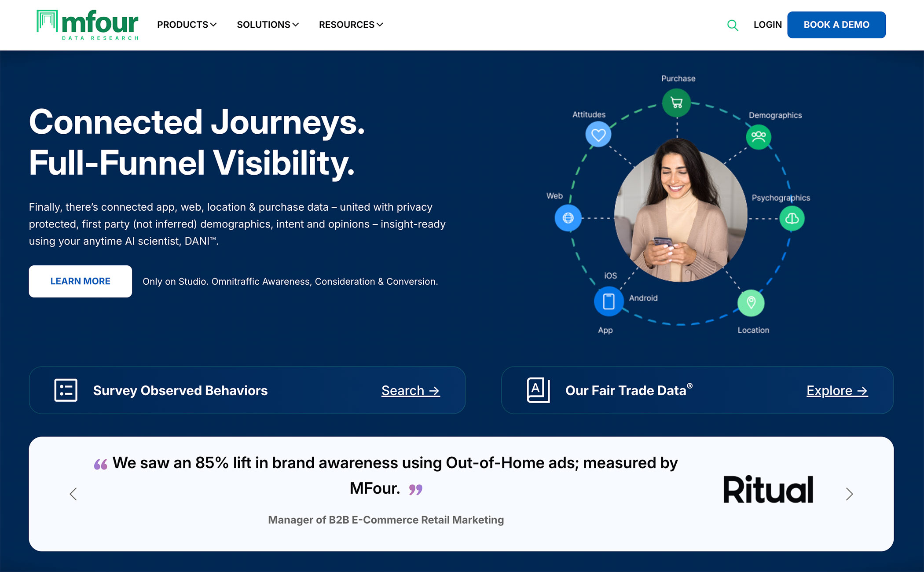The width and height of the screenshot is (924, 572).
Task: Follow the Search arrow link
Action: (410, 391)
